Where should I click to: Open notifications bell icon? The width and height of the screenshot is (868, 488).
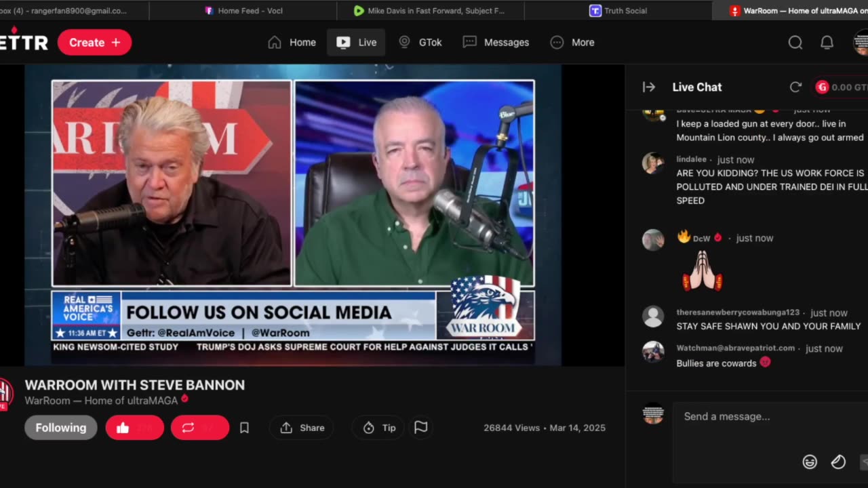click(827, 43)
